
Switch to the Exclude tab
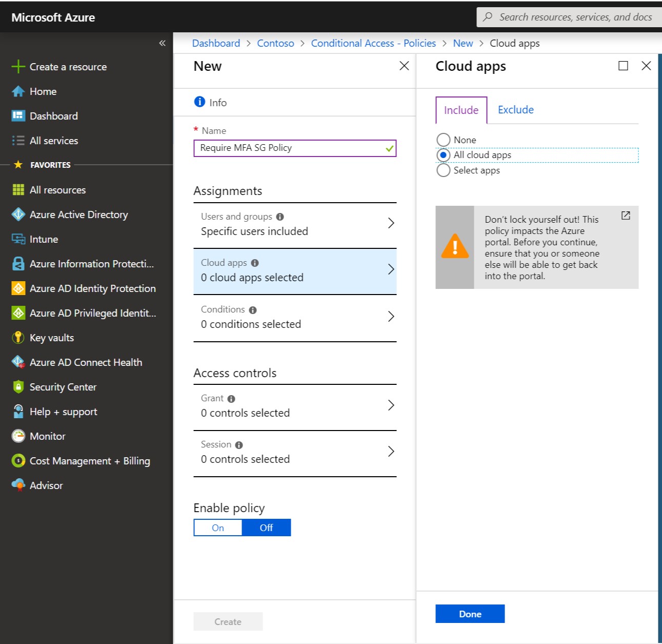point(515,109)
